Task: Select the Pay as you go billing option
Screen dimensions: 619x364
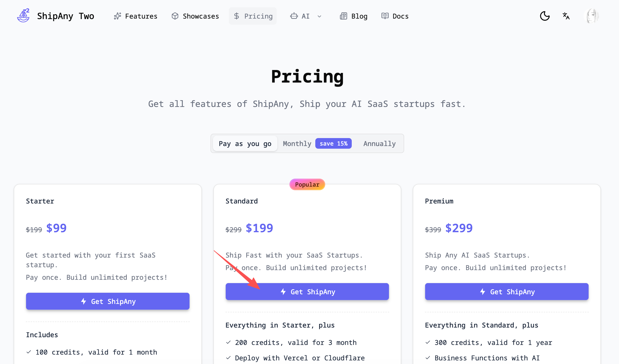Action: [245, 144]
